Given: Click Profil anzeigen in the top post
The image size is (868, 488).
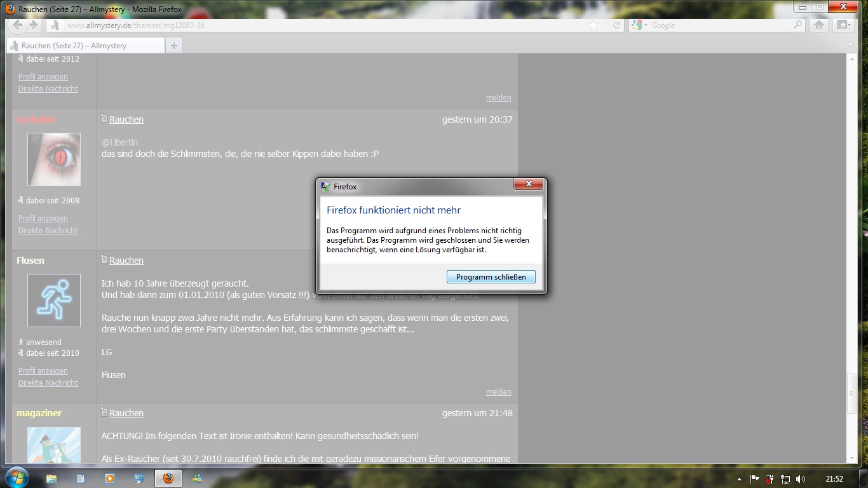Looking at the screenshot, I should tap(43, 77).
